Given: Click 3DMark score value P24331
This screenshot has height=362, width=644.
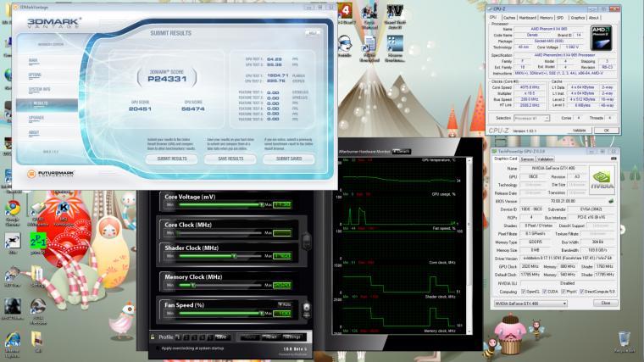Looking at the screenshot, I should point(167,79).
